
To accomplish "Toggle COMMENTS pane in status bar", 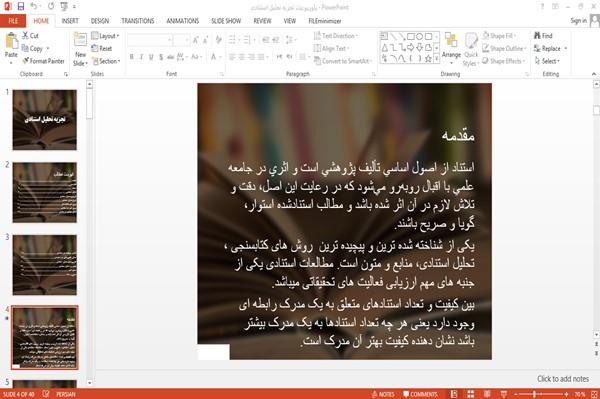I will [420, 394].
